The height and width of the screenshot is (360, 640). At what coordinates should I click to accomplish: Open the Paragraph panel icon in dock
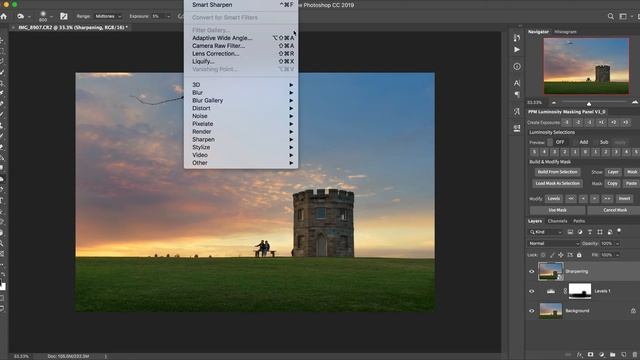click(517, 95)
